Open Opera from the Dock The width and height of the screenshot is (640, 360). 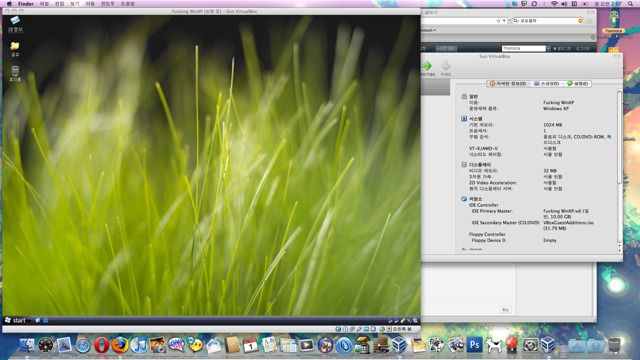[x=102, y=345]
